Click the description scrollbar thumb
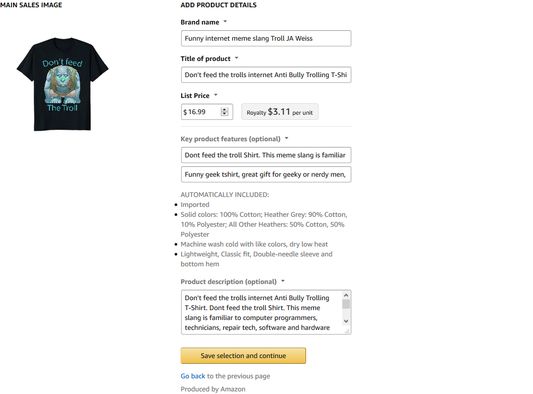533x394 pixels. [x=346, y=304]
